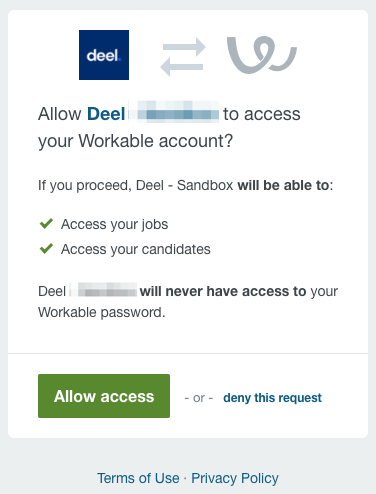Click the green checkmark beside Access your candidates

click(x=46, y=248)
